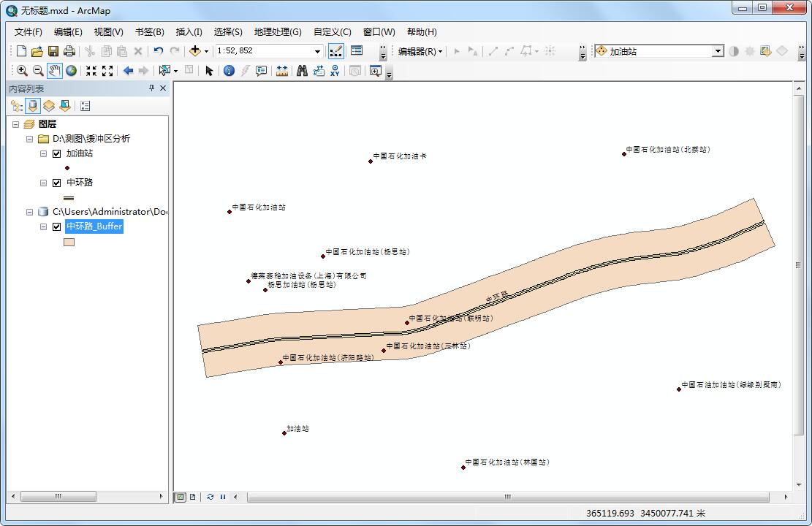Select the Pan hand tool
Screen dimensions: 812x526
54,70
